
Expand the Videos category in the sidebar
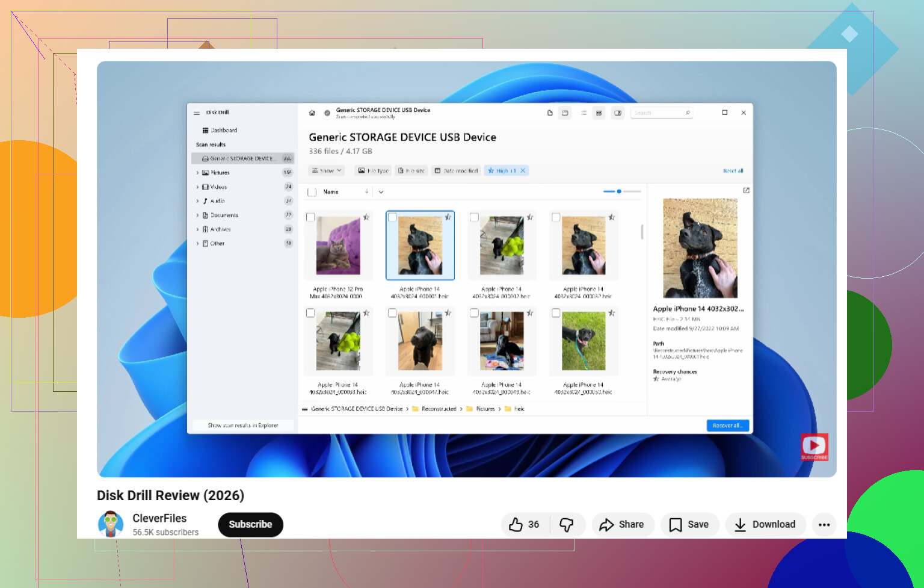click(x=197, y=187)
